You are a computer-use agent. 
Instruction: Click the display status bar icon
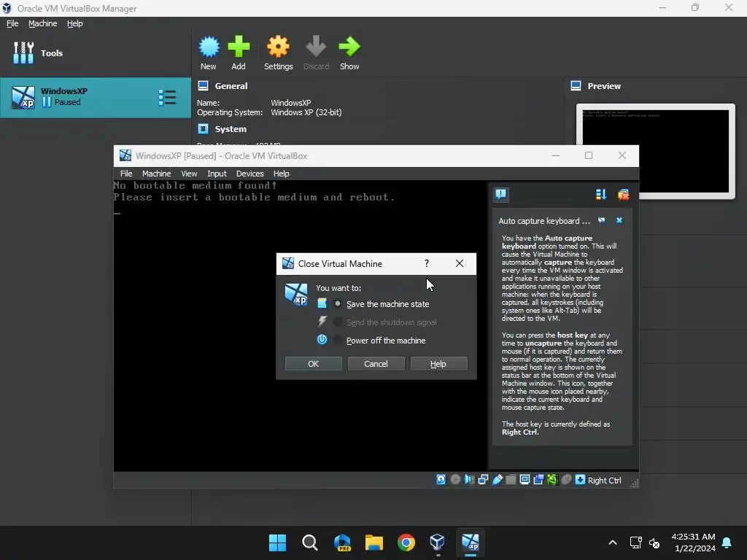pyautogui.click(x=525, y=480)
